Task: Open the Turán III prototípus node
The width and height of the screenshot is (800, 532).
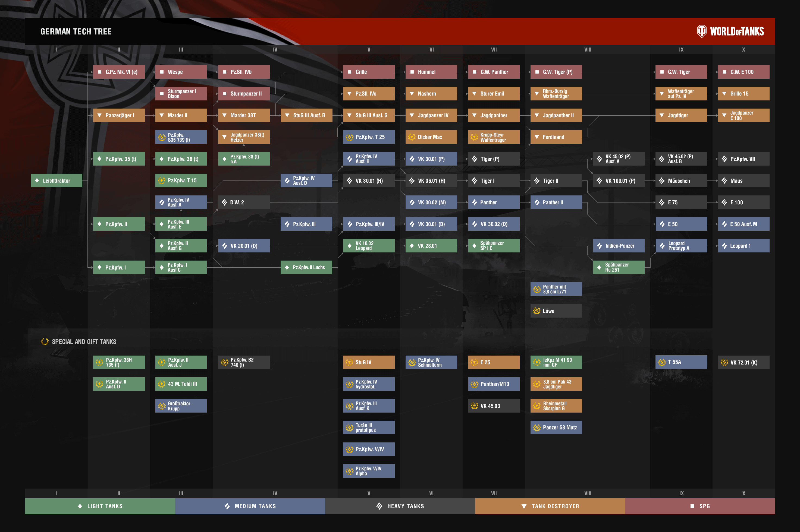Action: pyautogui.click(x=369, y=427)
